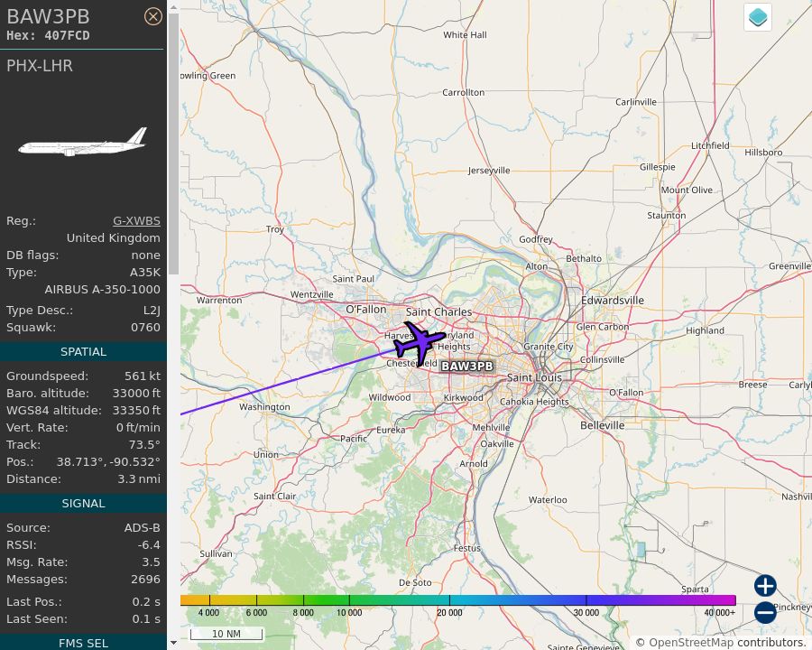Collapse the SIGNAL section header
This screenshot has width=812, height=650.
(x=83, y=503)
